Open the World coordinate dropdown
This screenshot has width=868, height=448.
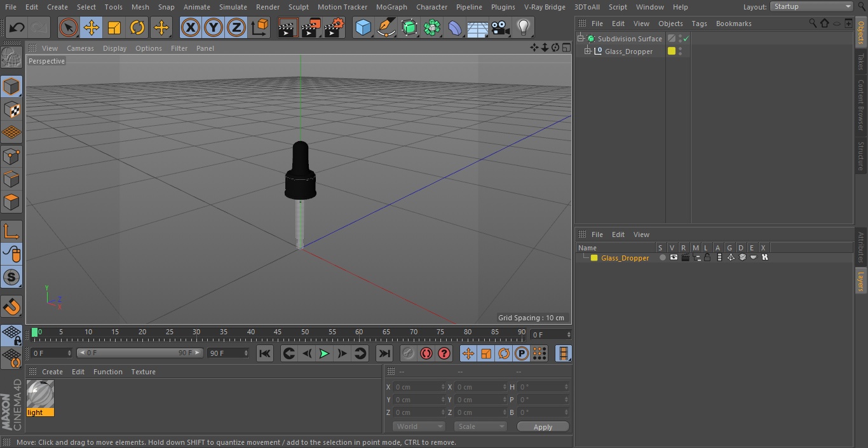(x=419, y=426)
